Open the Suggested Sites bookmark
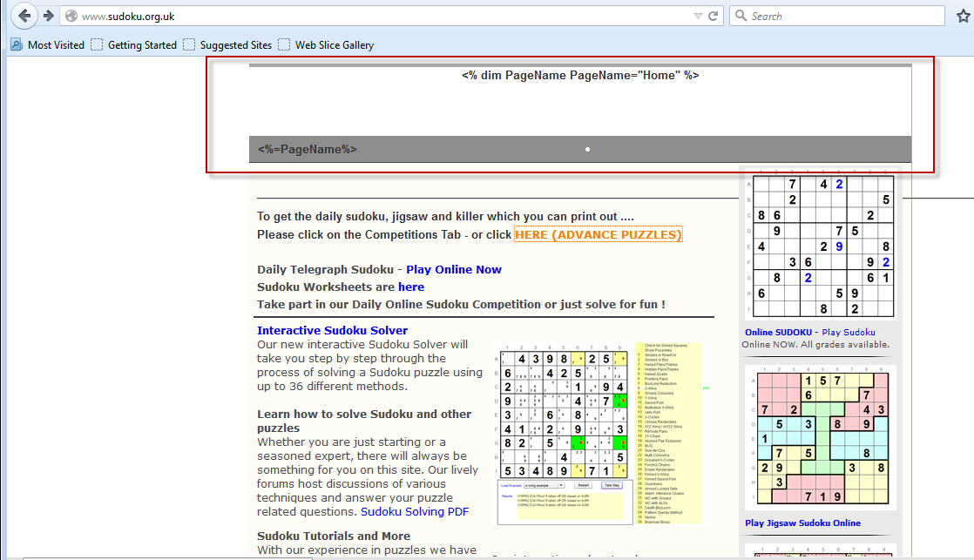Viewport: 974px width, 560px height. pyautogui.click(x=227, y=44)
